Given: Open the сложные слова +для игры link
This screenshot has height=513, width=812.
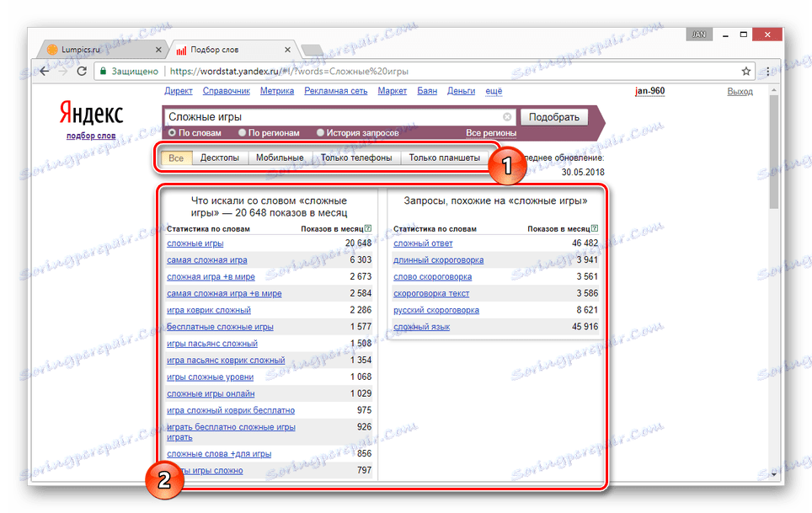Looking at the screenshot, I should click(219, 454).
